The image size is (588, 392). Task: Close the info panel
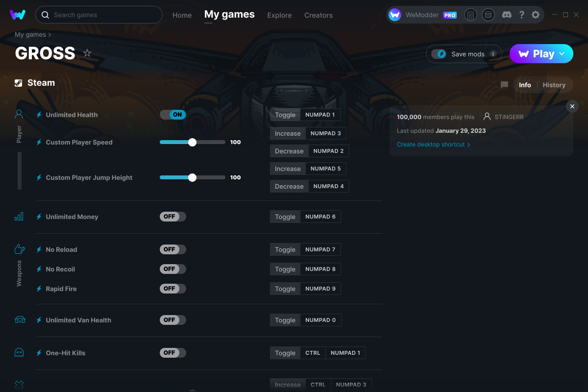[x=572, y=106]
